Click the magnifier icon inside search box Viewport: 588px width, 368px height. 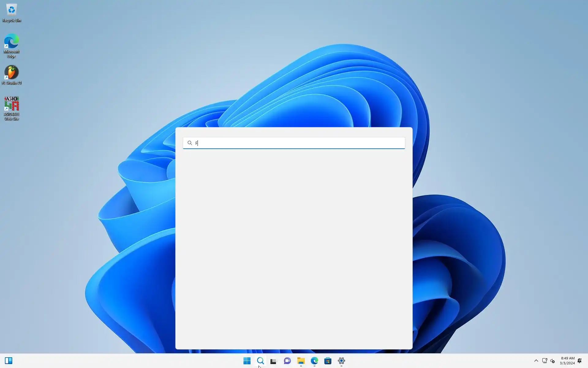[190, 143]
